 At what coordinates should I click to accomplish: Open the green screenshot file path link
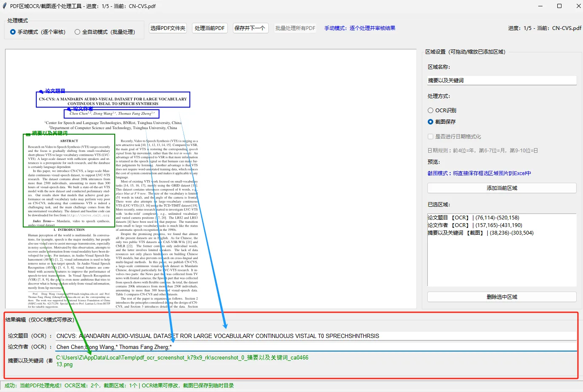(181, 357)
